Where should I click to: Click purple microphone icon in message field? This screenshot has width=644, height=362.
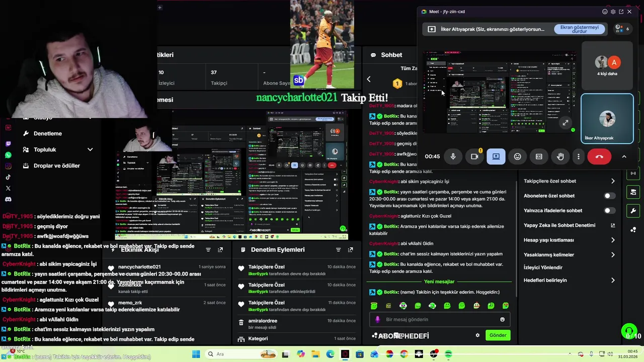pos(378,319)
